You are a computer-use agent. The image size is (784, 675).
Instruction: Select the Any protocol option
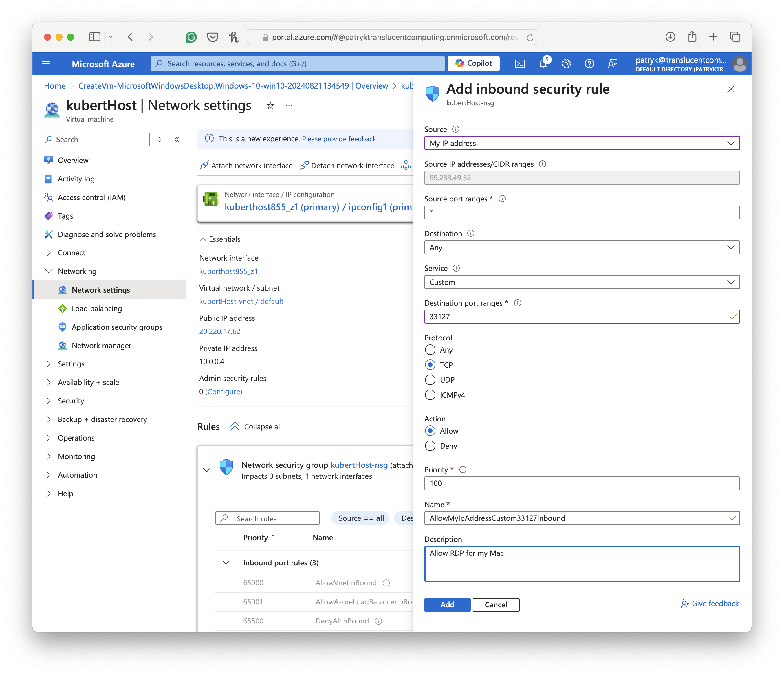[x=430, y=350]
